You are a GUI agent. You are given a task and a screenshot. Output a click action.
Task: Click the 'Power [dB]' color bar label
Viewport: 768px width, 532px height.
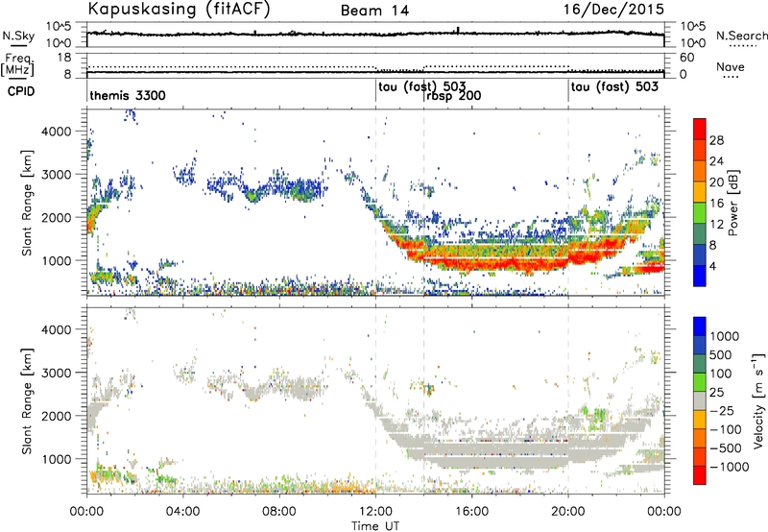pyautogui.click(x=732, y=203)
